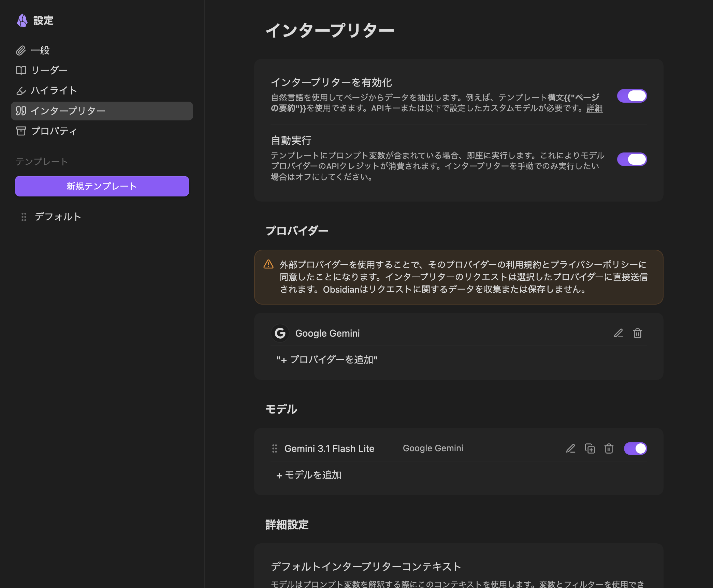713x588 pixels.
Task: Open the 詳細 link
Action: 595,108
